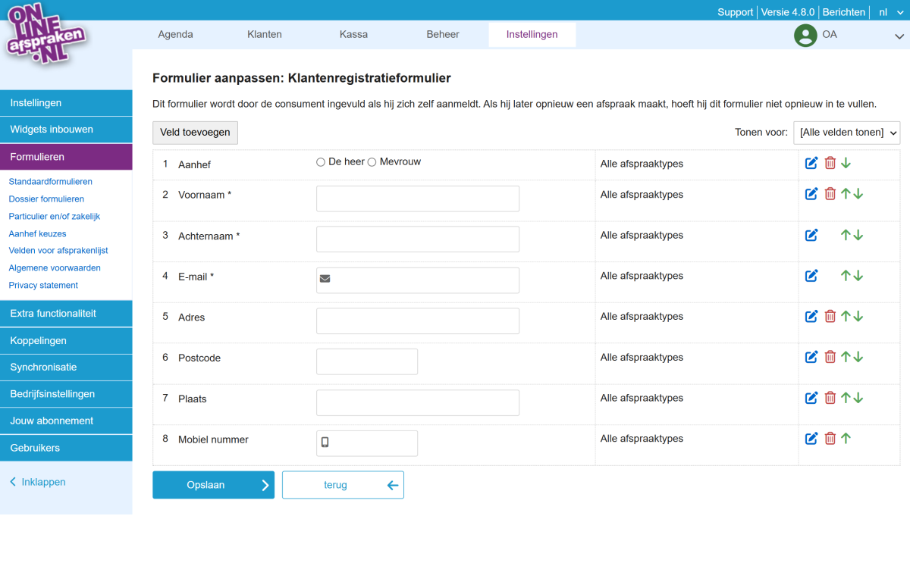Move the Voornaam field up

[x=846, y=194]
